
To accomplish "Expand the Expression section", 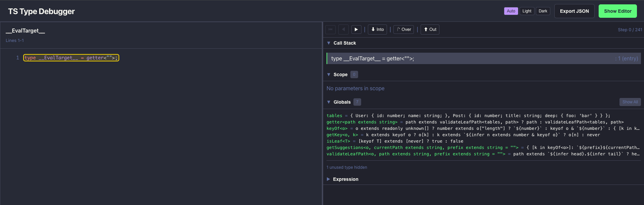I will pyautogui.click(x=328, y=179).
